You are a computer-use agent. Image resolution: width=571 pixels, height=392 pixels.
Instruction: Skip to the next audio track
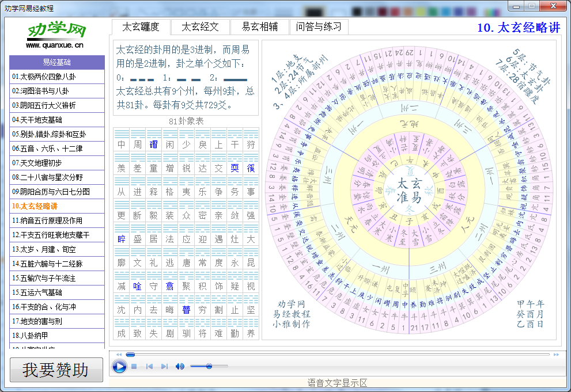tap(165, 366)
